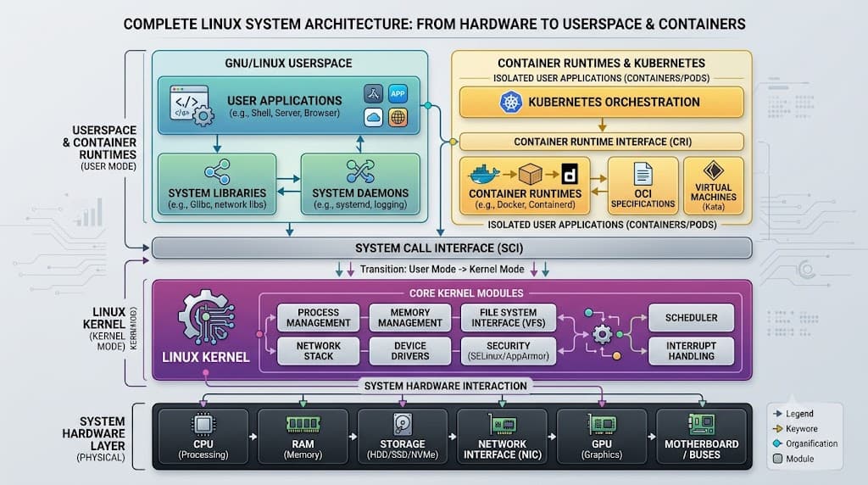Screen dimensions: 868x485
Task: Click the orange globe browser icon
Action: pyautogui.click(x=398, y=117)
